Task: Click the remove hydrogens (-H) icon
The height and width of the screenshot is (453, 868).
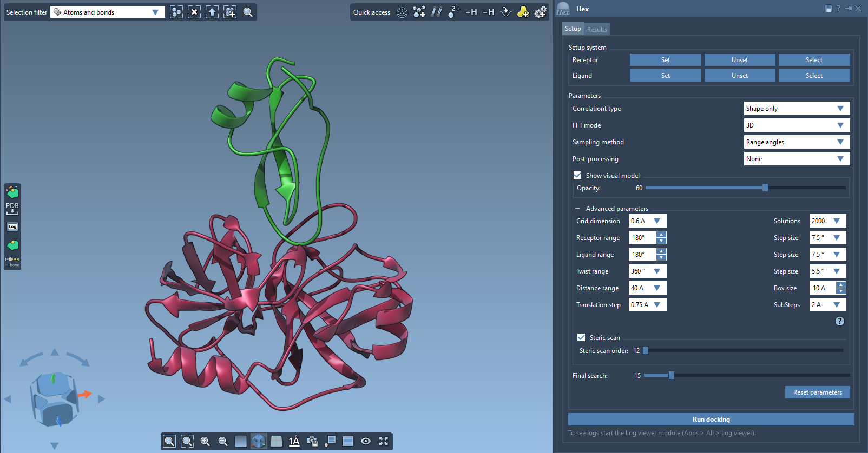Action: pos(489,12)
